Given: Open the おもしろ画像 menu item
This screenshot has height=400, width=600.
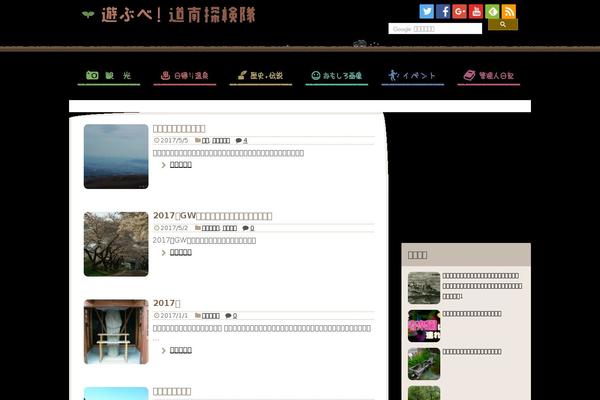Looking at the screenshot, I should tap(337, 76).
